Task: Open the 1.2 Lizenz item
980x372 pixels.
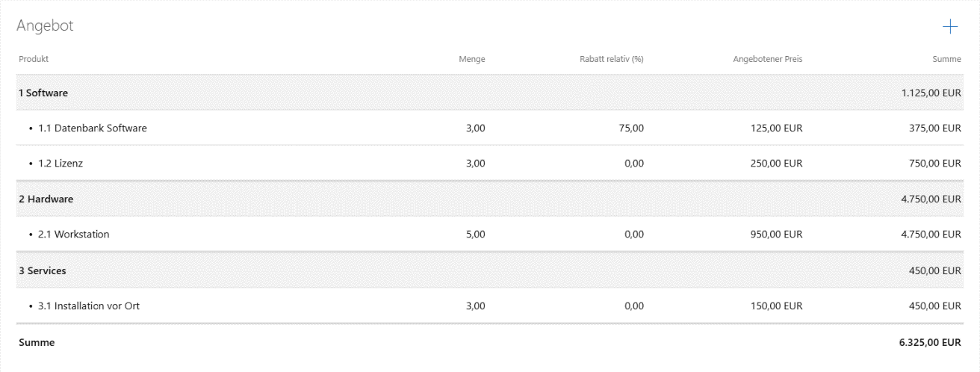Action: tap(61, 164)
